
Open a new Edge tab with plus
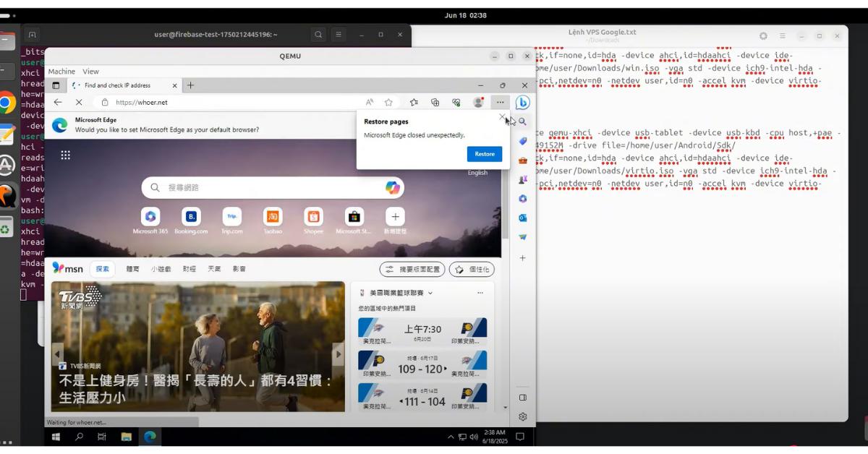pos(191,85)
